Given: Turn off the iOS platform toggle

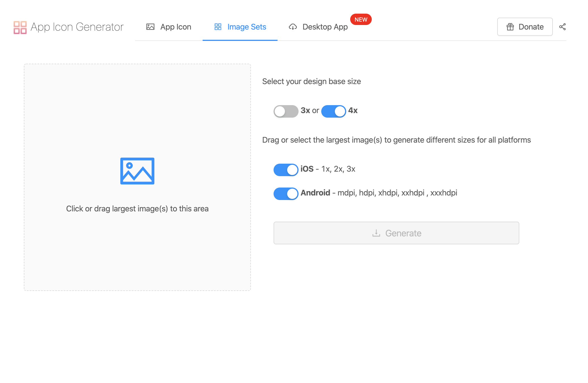Looking at the screenshot, I should pos(285,170).
